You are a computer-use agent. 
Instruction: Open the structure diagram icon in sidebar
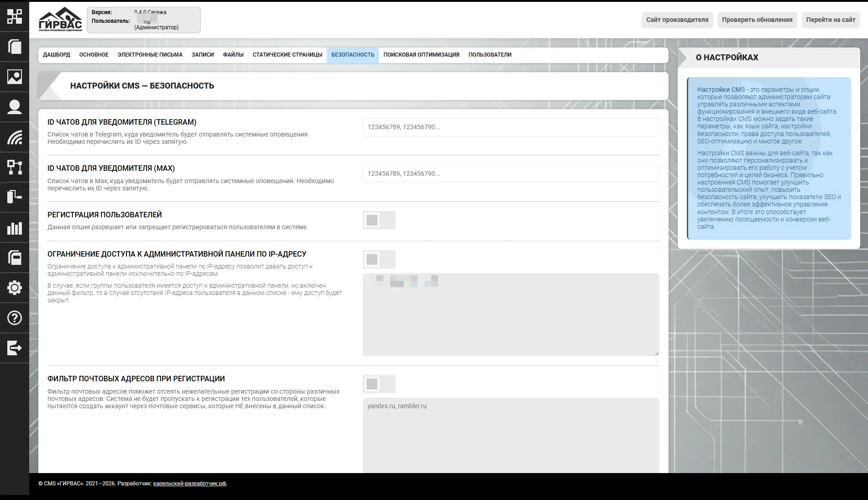click(15, 167)
